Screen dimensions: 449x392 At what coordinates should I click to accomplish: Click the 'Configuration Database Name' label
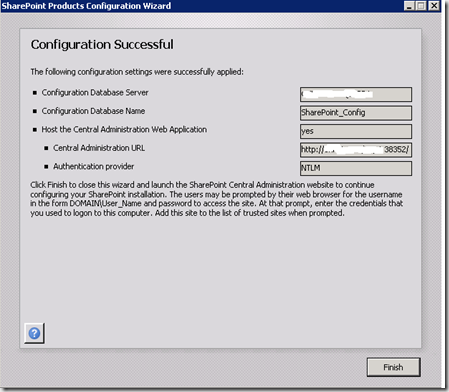click(93, 111)
